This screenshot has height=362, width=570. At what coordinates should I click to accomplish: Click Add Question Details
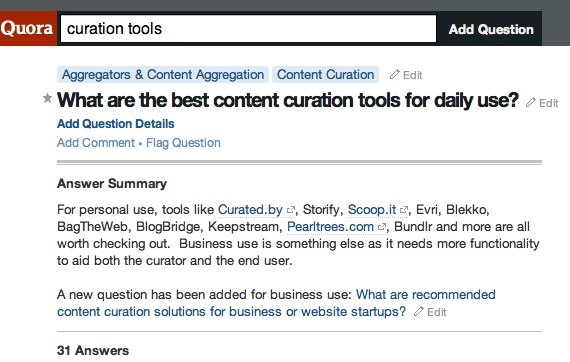pos(116,124)
